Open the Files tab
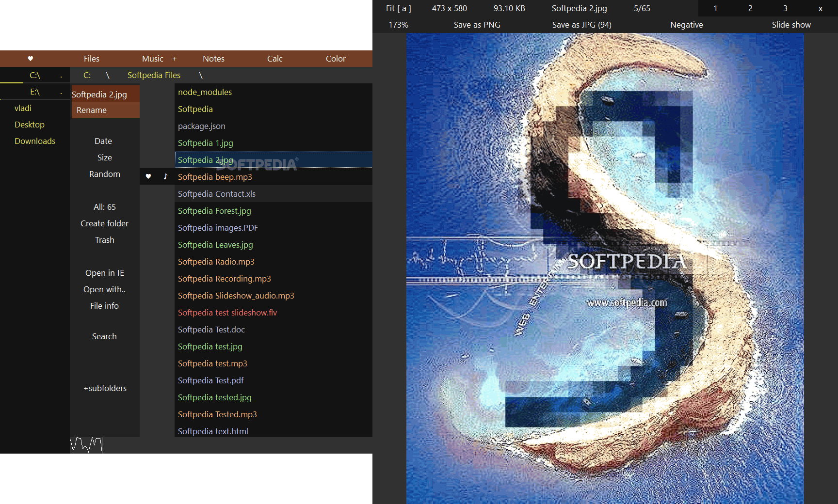Image resolution: width=838 pixels, height=504 pixels. click(92, 59)
